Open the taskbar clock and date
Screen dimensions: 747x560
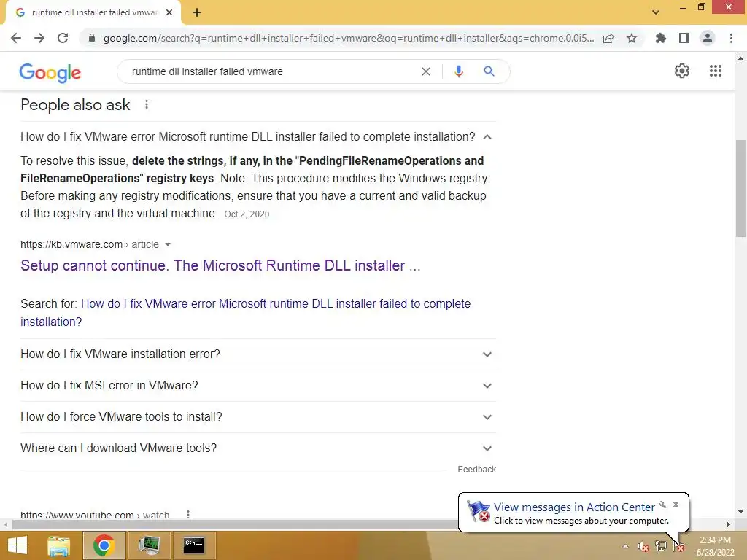(x=715, y=546)
